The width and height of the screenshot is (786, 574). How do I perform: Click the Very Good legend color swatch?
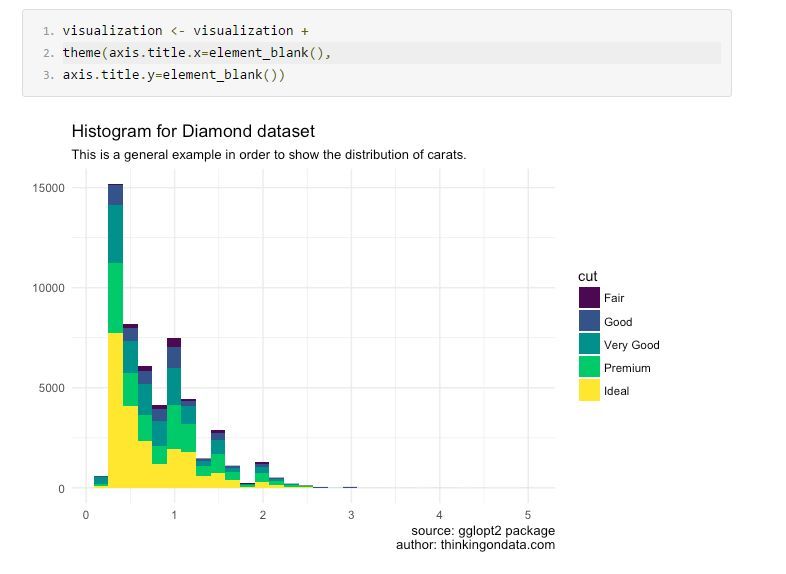(589, 344)
